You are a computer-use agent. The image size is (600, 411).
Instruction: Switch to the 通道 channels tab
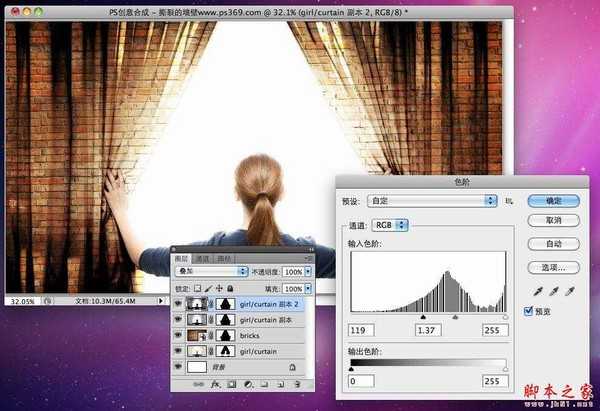[x=204, y=257]
